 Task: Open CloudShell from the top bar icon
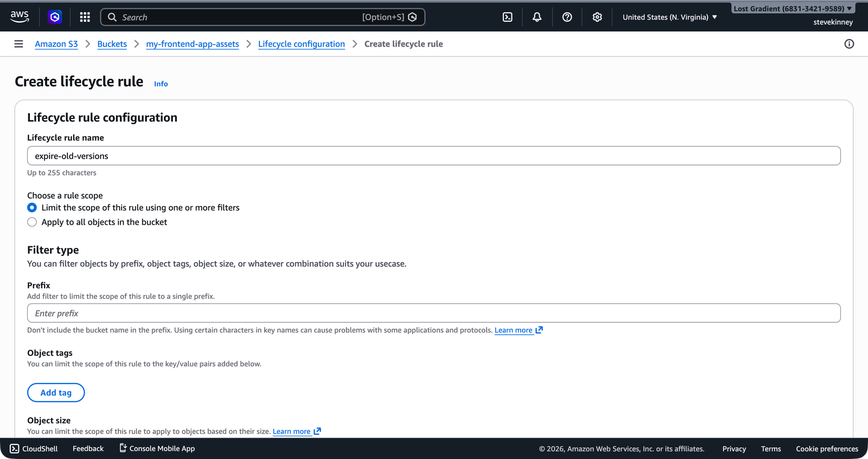(507, 17)
